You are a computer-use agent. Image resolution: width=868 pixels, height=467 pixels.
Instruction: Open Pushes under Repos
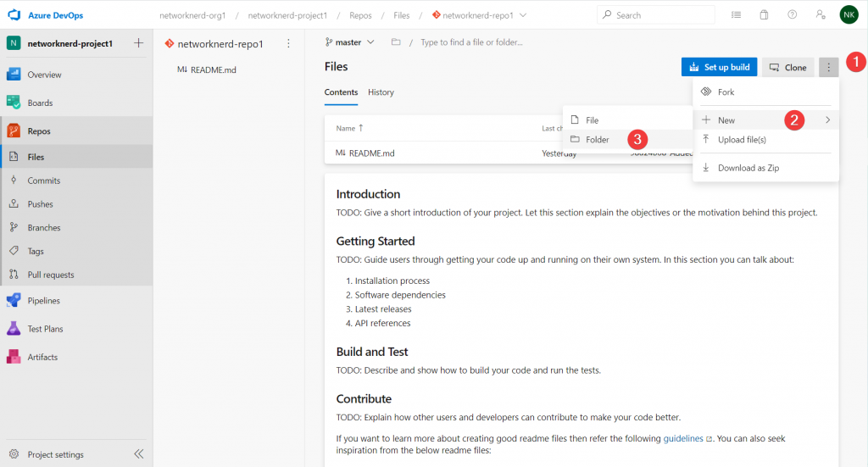pos(76,204)
